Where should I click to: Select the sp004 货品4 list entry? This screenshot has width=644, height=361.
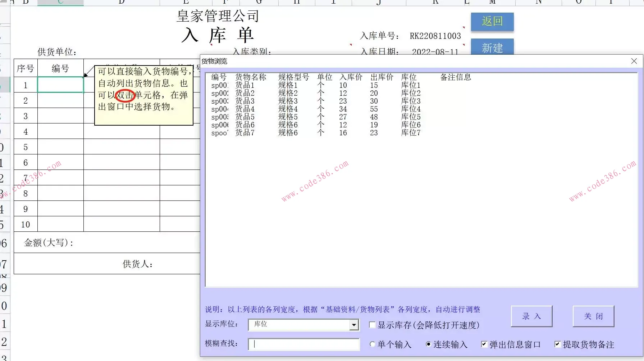(288, 109)
